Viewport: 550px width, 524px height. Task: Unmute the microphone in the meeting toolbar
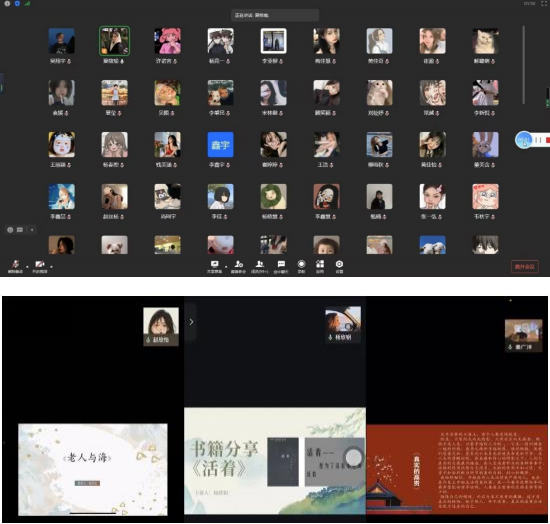click(x=15, y=264)
